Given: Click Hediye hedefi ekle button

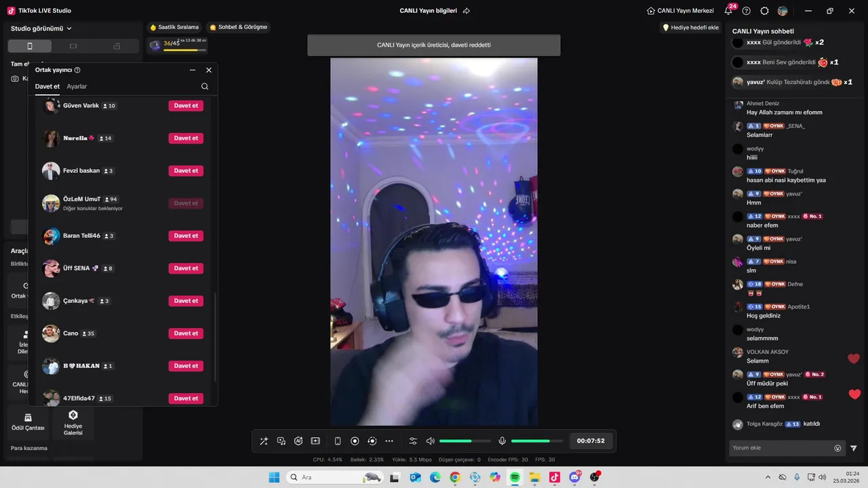Looking at the screenshot, I should coord(690,28).
